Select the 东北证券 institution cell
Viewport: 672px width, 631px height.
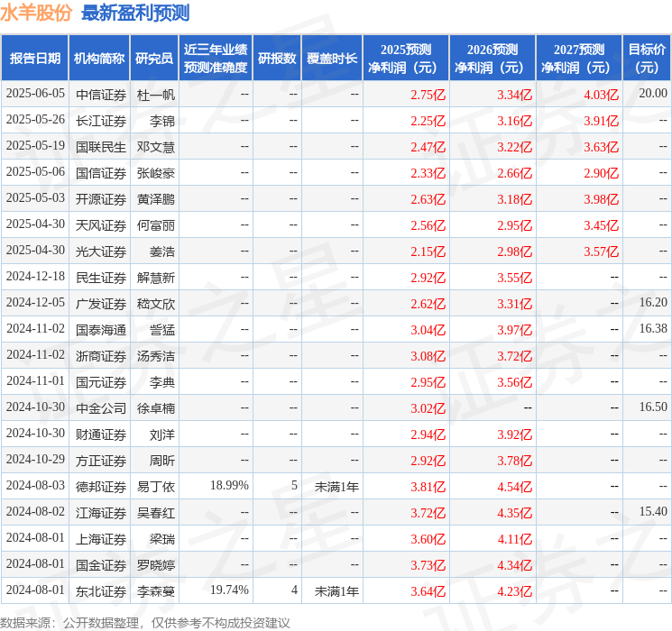coord(101,591)
